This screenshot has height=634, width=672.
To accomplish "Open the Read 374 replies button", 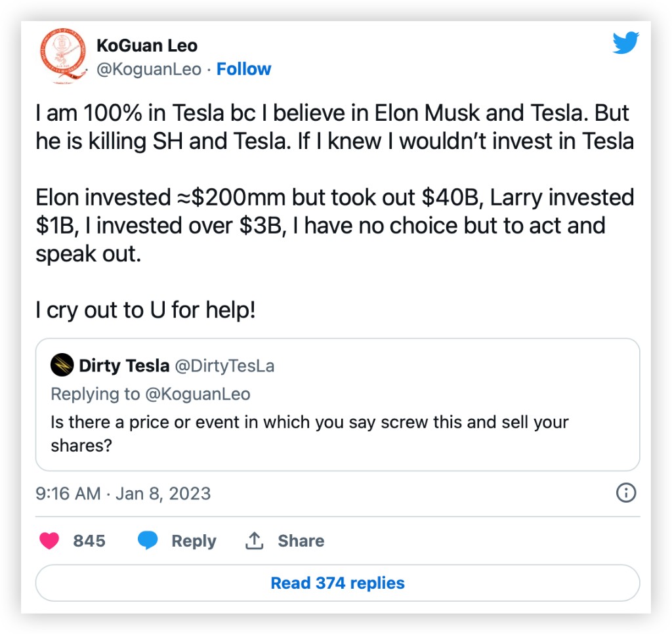I will 337,583.
